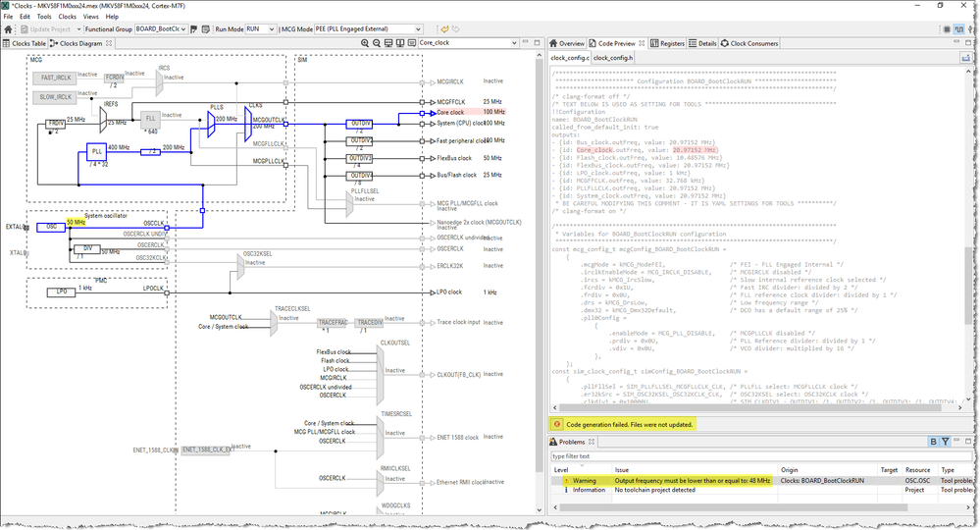Screen dimensions: 980x530
Task: Click the flag icon beside Functional Group
Action: (x=194, y=29)
